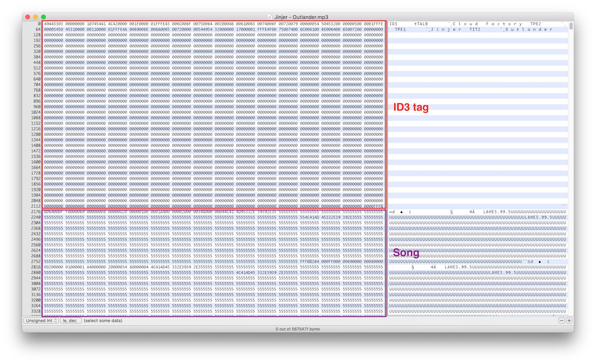Image resolution: width=596 pixels, height=364 pixels.
Task: Select hex group FFFBB264 in row 2752
Action: [309, 262]
